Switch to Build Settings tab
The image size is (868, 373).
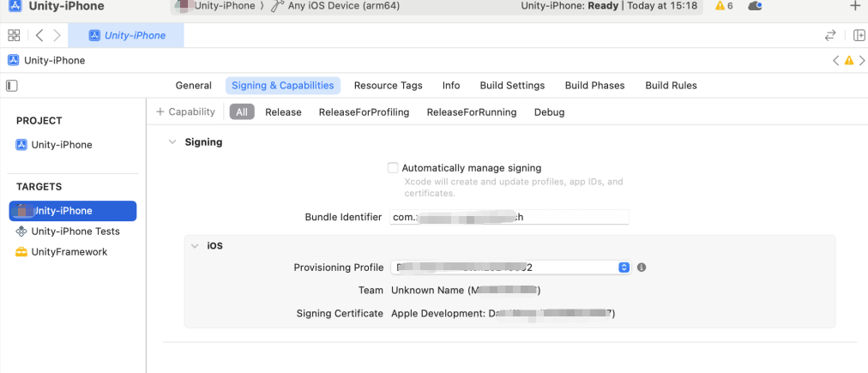click(x=512, y=86)
